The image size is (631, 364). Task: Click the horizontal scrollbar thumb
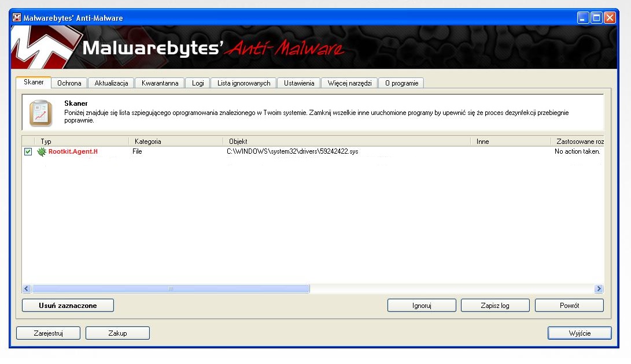(x=171, y=288)
